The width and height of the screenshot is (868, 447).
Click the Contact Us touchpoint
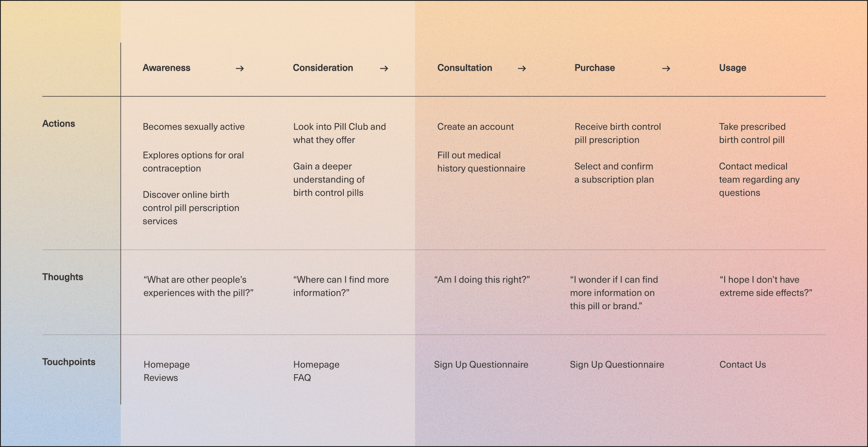(x=743, y=365)
